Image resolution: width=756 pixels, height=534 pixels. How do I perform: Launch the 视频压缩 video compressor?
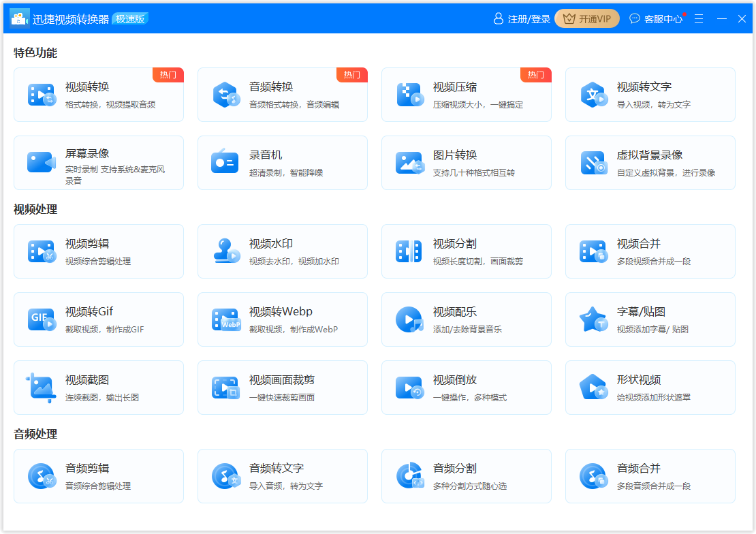click(x=467, y=95)
